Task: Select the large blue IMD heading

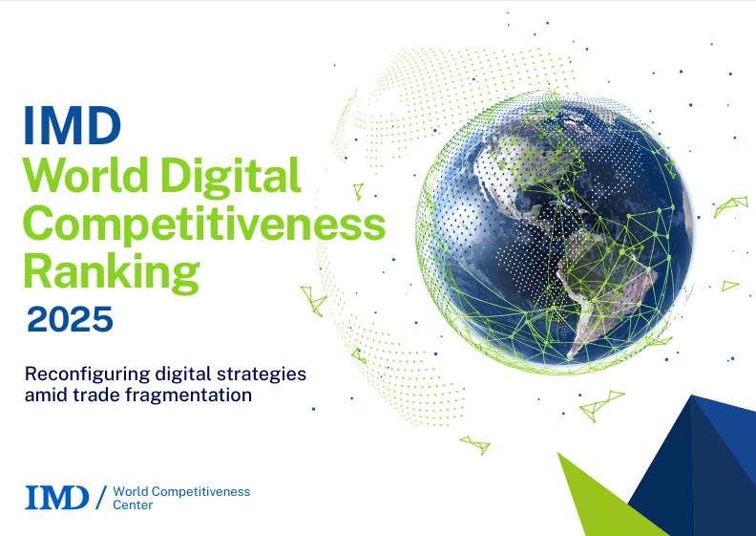Action: 73,126
